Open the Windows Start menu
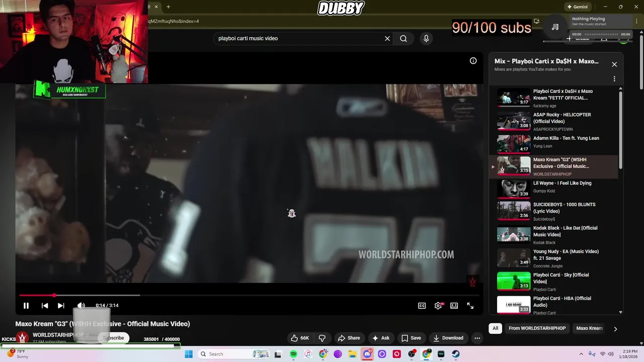The image size is (644, 362). coord(189,354)
